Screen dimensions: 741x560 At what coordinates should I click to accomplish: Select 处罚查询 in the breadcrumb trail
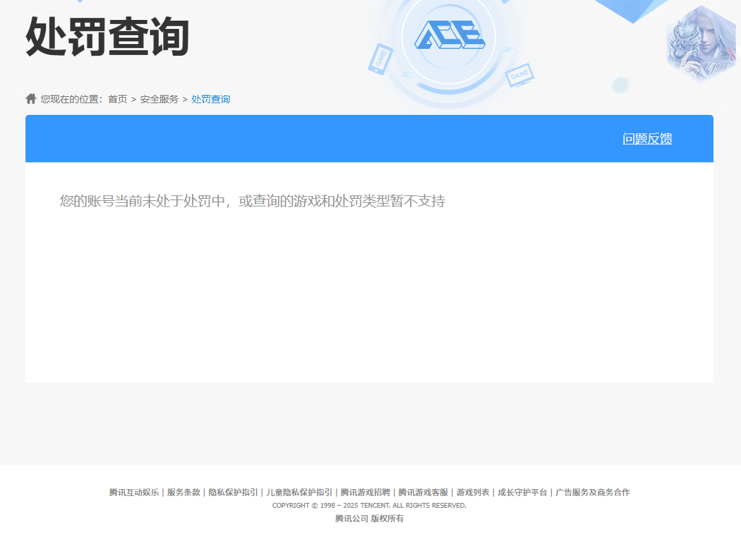point(211,99)
